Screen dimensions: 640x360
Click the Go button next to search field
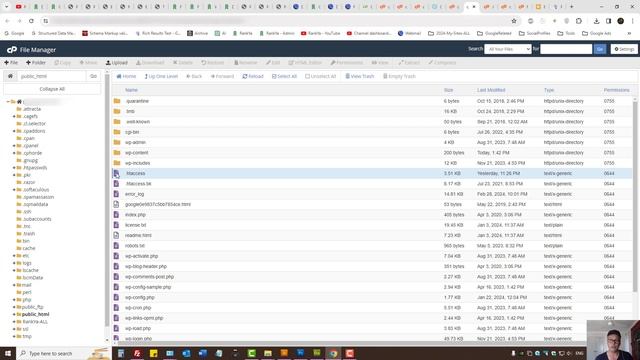(x=600, y=49)
